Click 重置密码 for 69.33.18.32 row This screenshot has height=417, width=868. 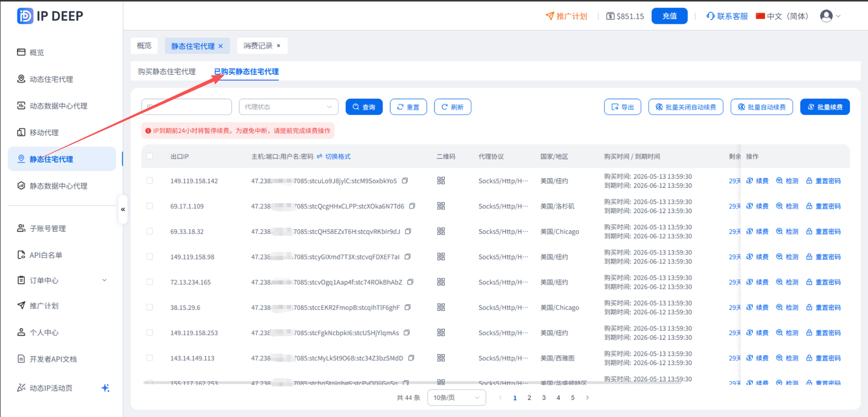[824, 231]
